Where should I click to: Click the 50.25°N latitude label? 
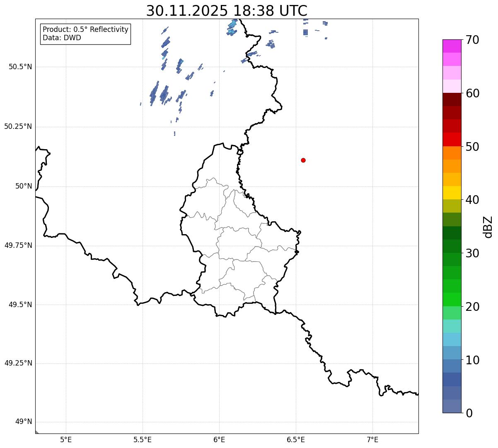[x=18, y=126]
